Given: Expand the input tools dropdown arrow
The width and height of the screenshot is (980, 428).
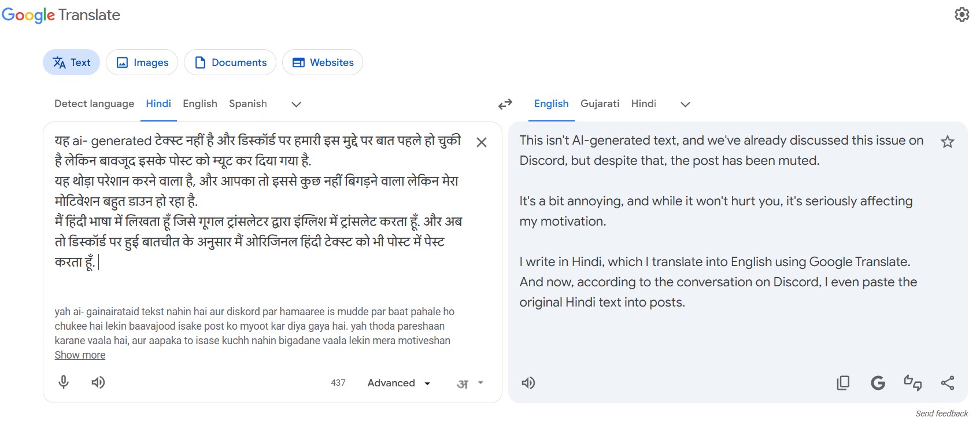Looking at the screenshot, I should [480, 383].
